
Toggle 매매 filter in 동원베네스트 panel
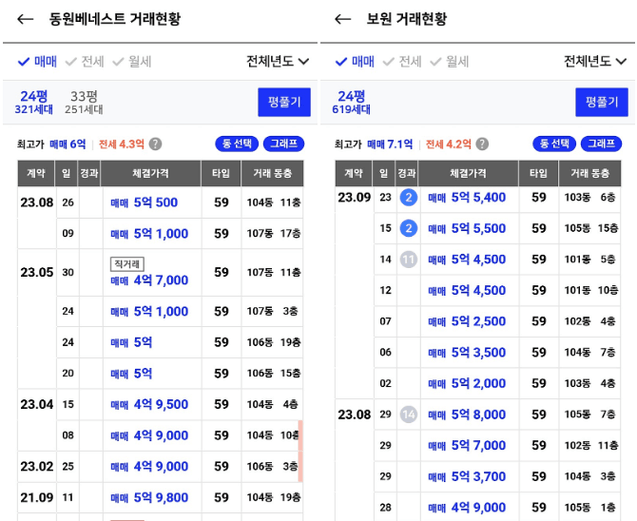[x=38, y=62]
